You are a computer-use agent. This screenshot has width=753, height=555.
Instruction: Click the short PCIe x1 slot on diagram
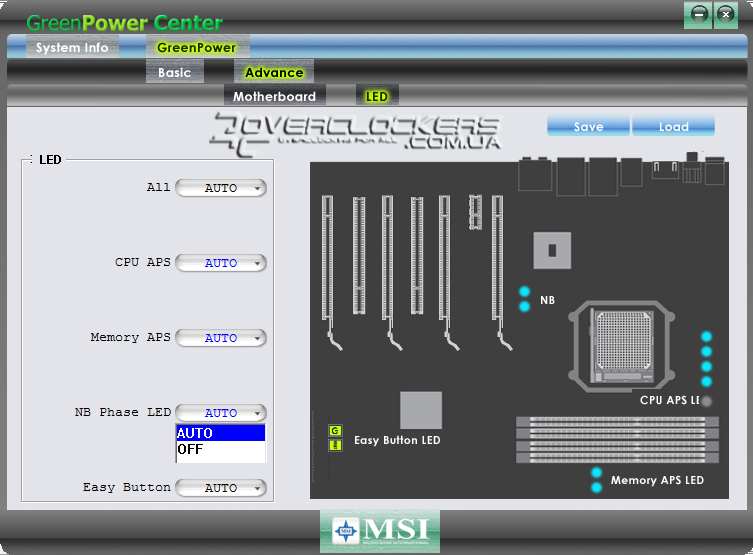(x=475, y=212)
